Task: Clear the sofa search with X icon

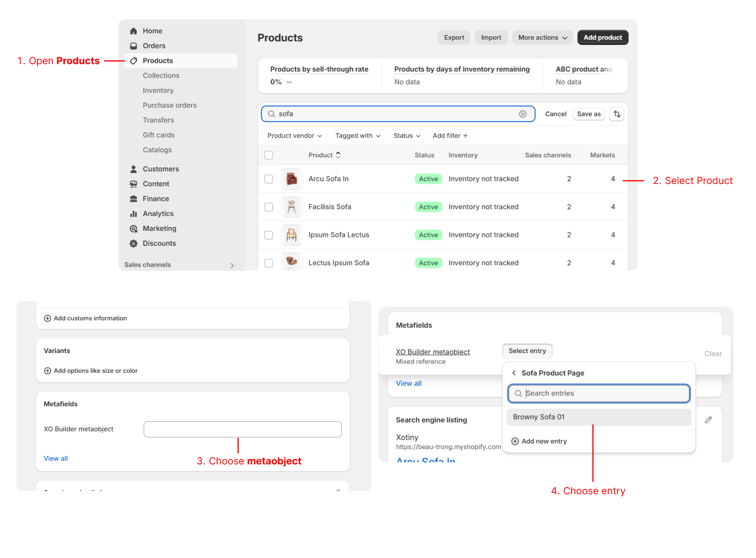Action: tap(523, 114)
